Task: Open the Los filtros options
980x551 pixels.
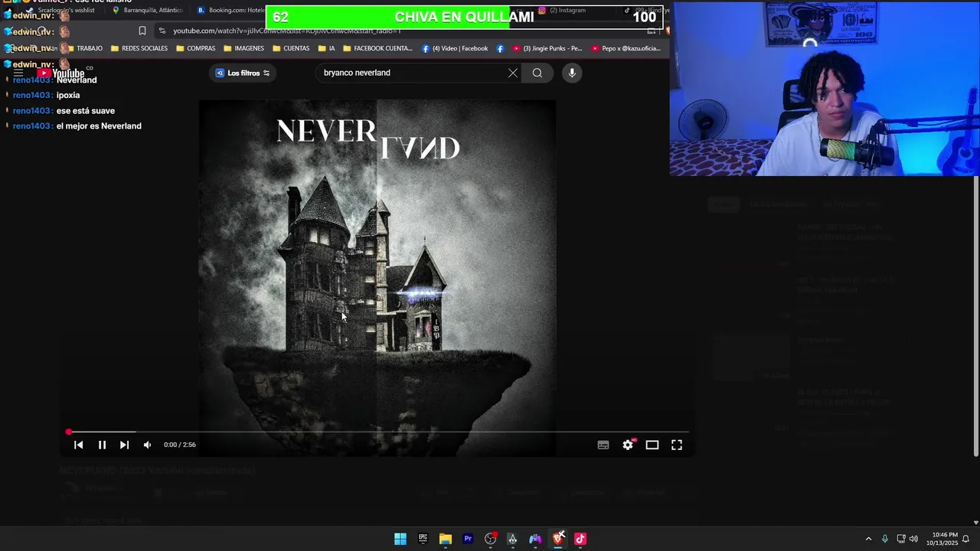Action: [x=243, y=73]
